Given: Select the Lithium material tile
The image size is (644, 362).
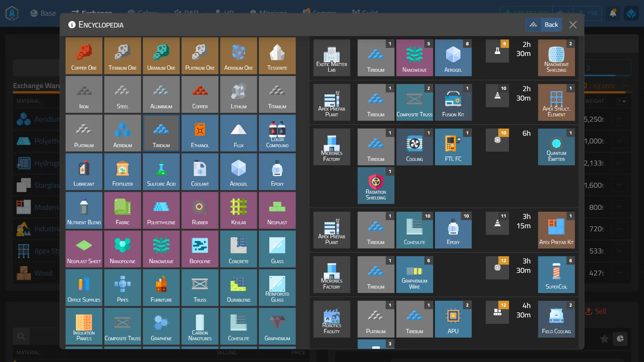Looking at the screenshot, I should [x=238, y=94].
